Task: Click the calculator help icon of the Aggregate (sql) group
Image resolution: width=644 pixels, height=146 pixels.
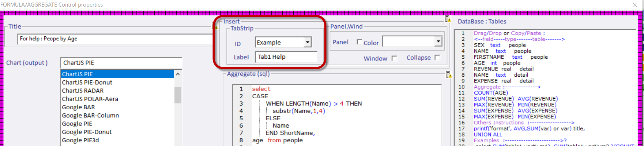Action: coord(449,74)
